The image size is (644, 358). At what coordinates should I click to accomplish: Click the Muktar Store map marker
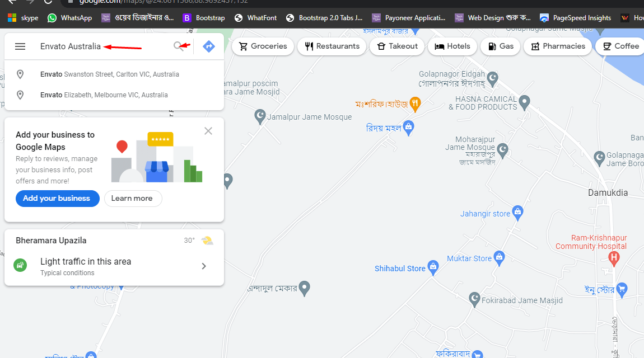pos(500,258)
